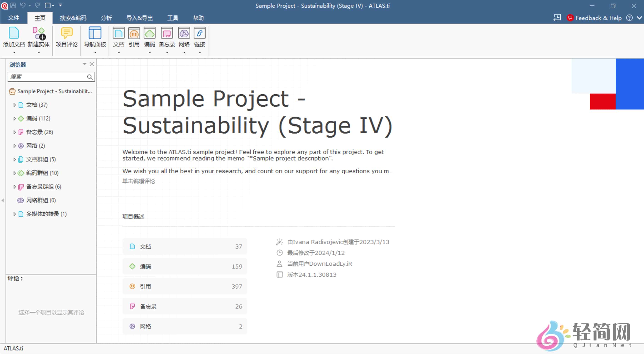Image resolution: width=644 pixels, height=354 pixels.
Task: Click the save icon in title bar
Action: point(13,5)
